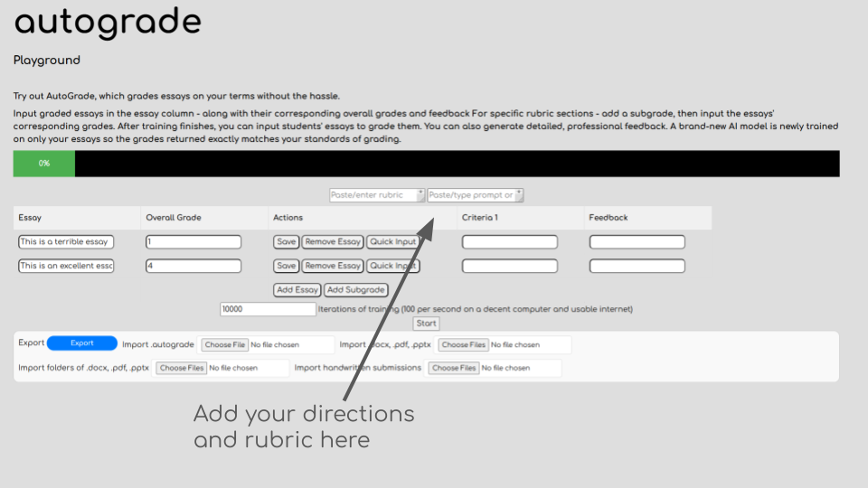Click the 0% training progress bar

[426, 164]
